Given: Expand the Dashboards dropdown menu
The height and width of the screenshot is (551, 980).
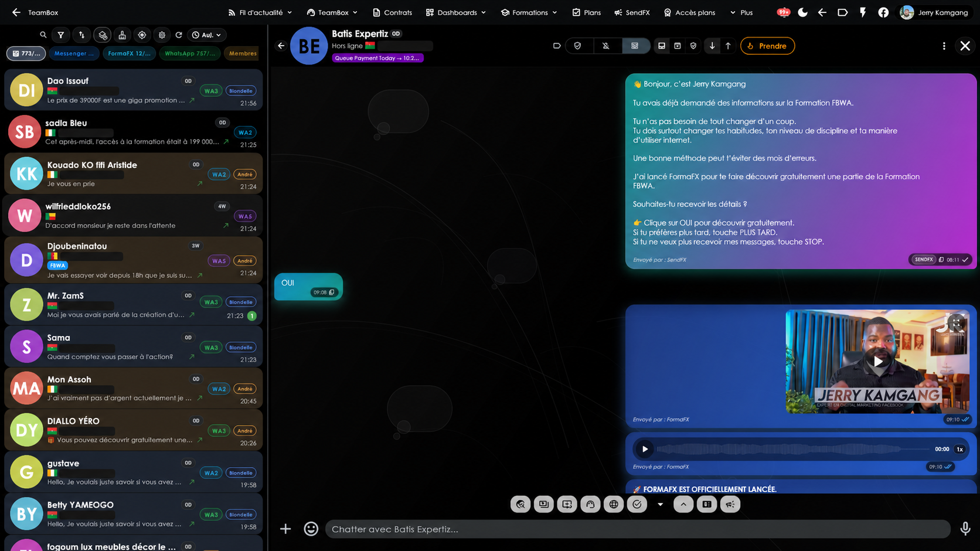Looking at the screenshot, I should (x=456, y=12).
